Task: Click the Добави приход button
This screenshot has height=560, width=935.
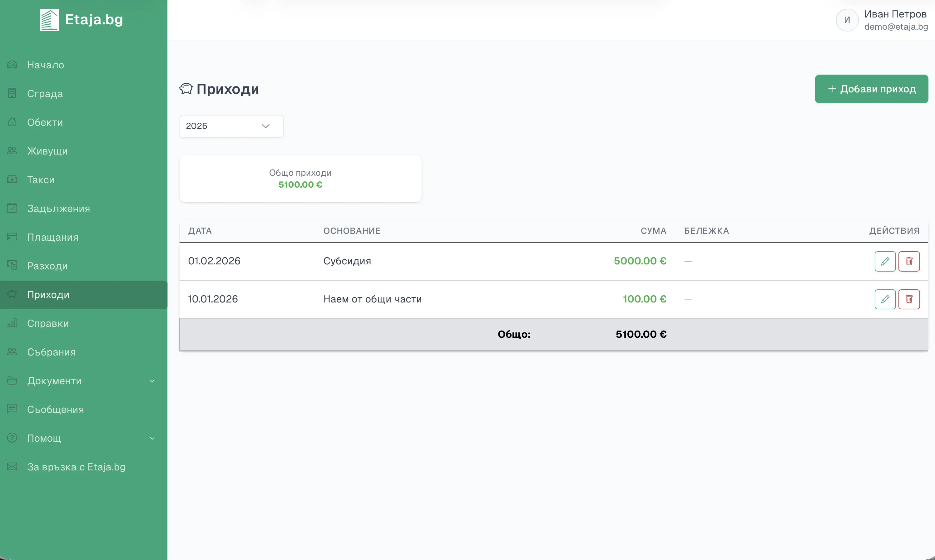Action: pos(871,89)
